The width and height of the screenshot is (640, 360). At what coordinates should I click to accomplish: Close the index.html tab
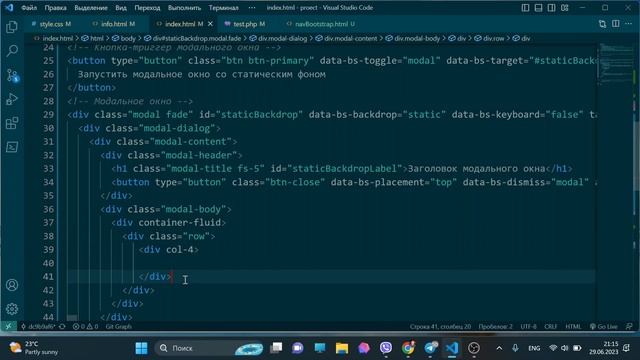point(210,24)
